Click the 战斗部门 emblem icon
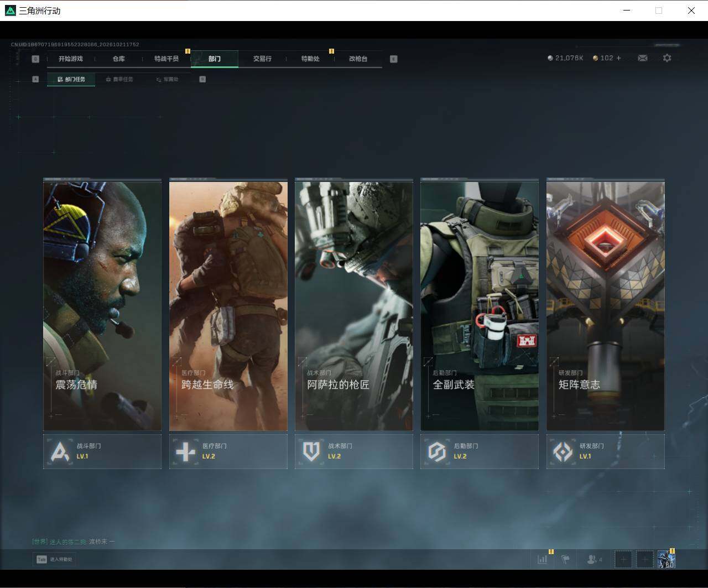Screen dimensions: 708x588 tap(60, 451)
